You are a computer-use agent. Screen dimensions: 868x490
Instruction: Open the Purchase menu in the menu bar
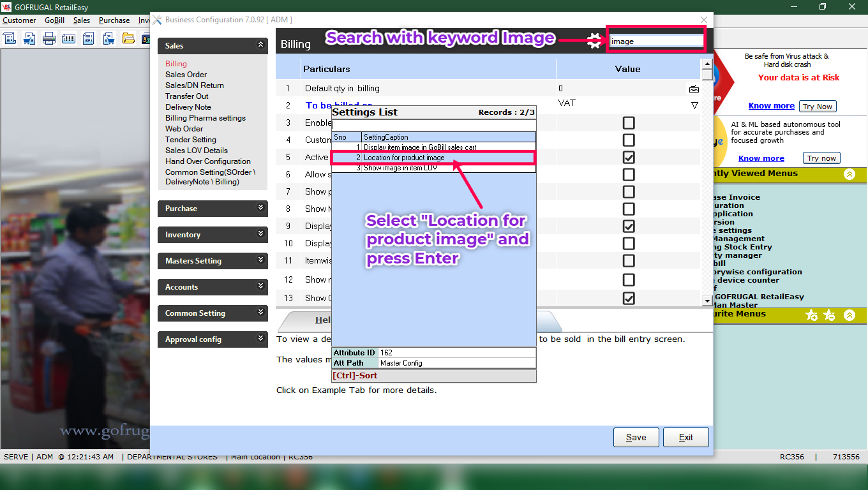[x=114, y=20]
